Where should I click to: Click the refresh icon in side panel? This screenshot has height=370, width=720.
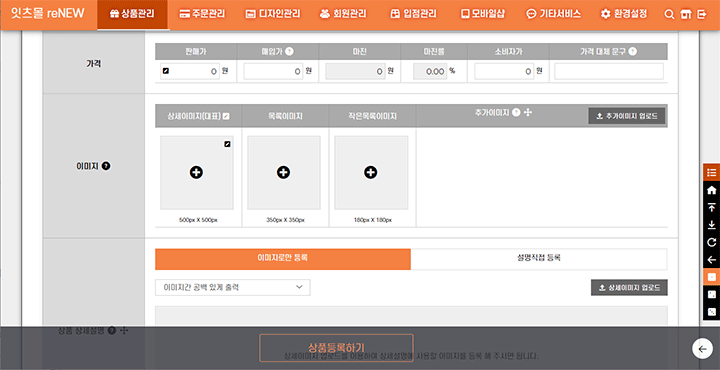click(712, 242)
